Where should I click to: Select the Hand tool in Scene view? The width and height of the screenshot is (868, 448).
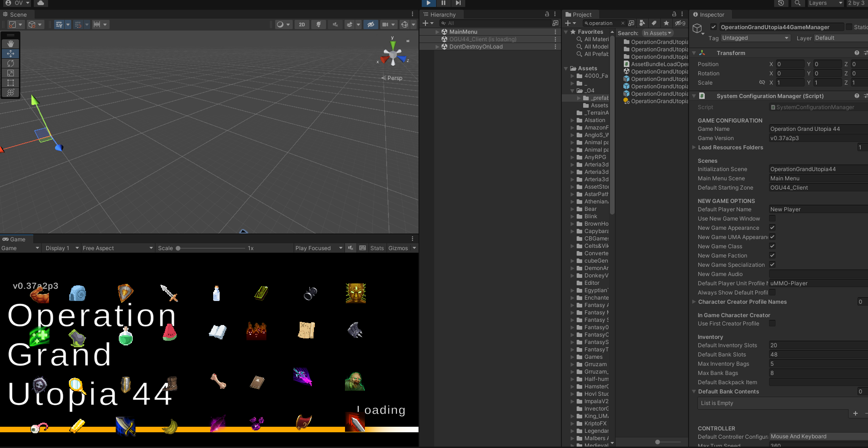[11, 44]
